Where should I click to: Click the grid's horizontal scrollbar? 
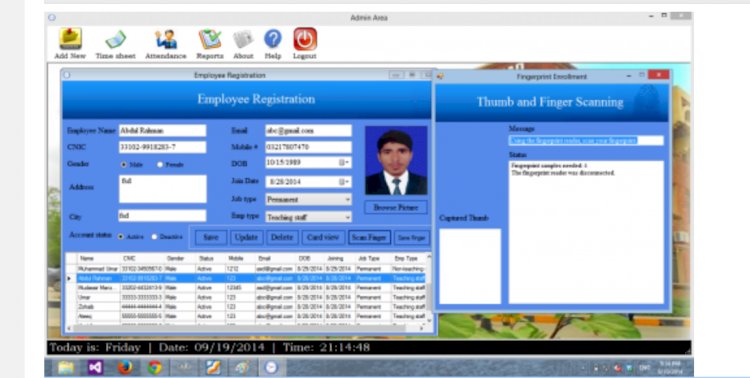coord(245,328)
